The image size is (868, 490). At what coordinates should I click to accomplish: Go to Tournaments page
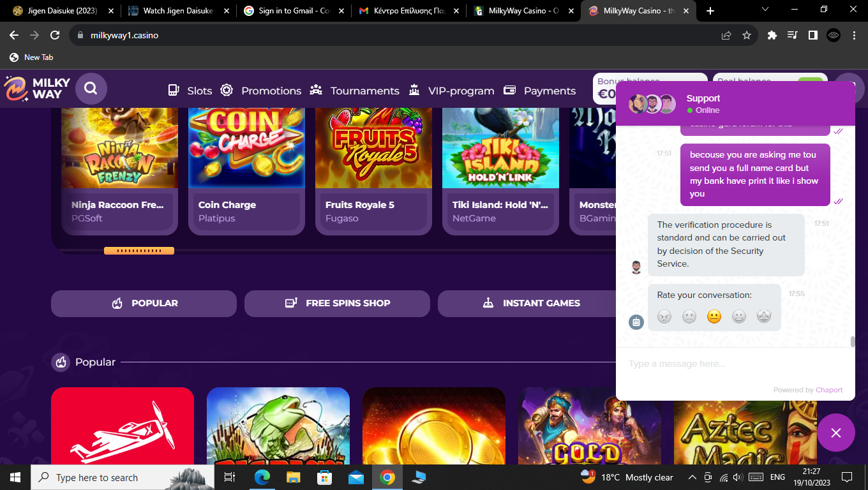pyautogui.click(x=354, y=91)
